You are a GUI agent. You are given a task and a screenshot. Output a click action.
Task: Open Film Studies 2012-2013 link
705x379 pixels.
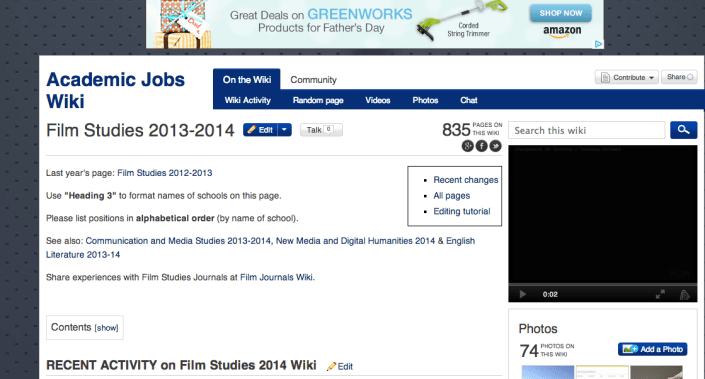pos(165,173)
